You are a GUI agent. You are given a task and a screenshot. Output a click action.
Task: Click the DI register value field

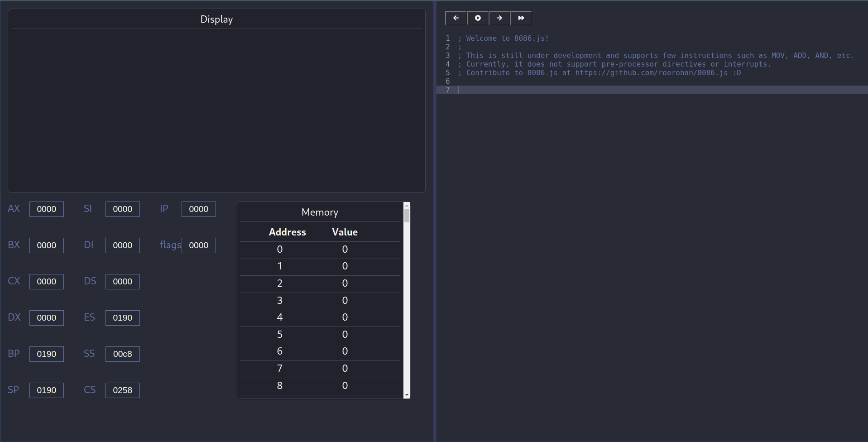(123, 245)
